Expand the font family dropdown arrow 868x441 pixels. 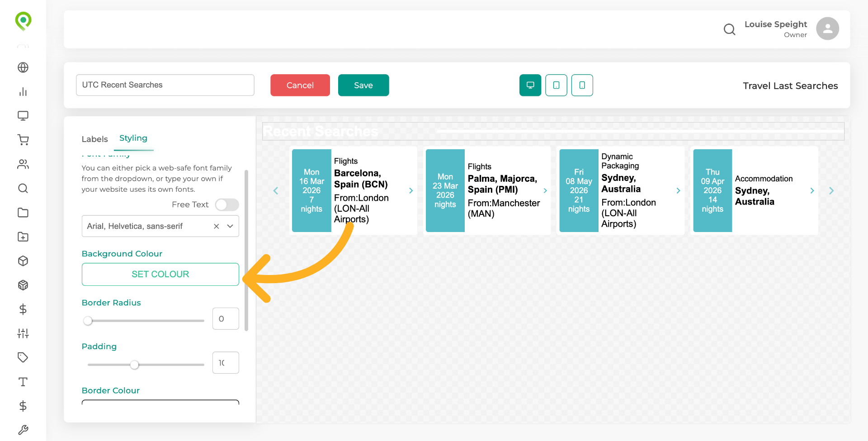pyautogui.click(x=230, y=226)
